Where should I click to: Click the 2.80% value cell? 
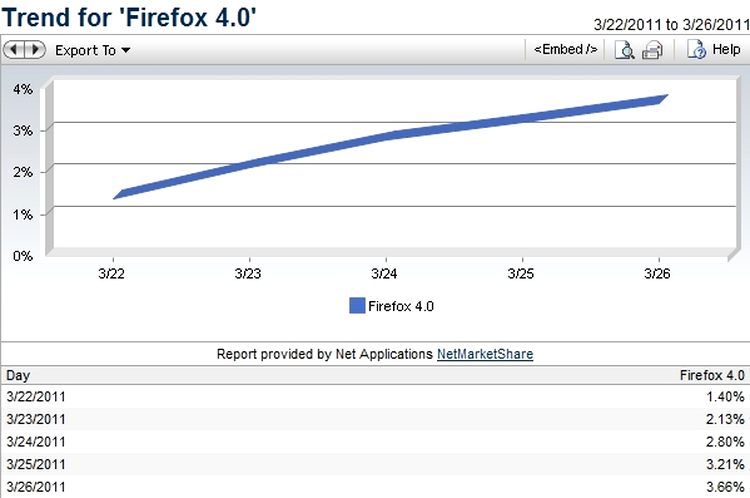(x=725, y=442)
